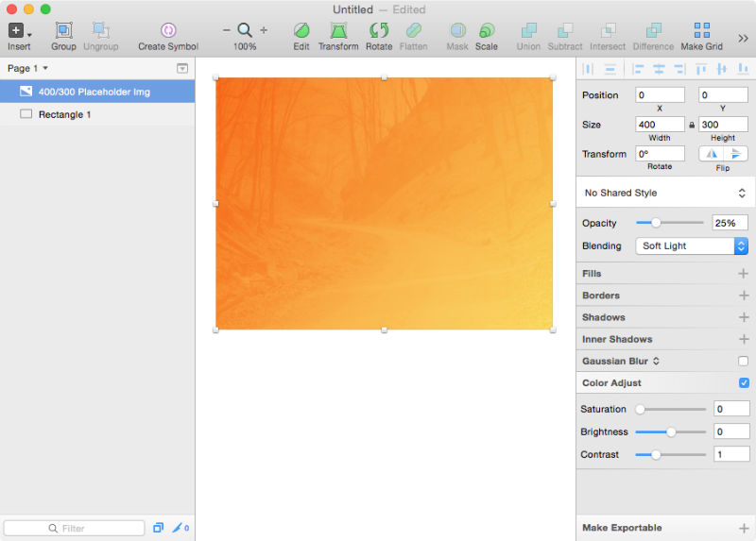Image resolution: width=756 pixels, height=541 pixels.
Task: Open the Blending mode dropdown
Action: 694,245
